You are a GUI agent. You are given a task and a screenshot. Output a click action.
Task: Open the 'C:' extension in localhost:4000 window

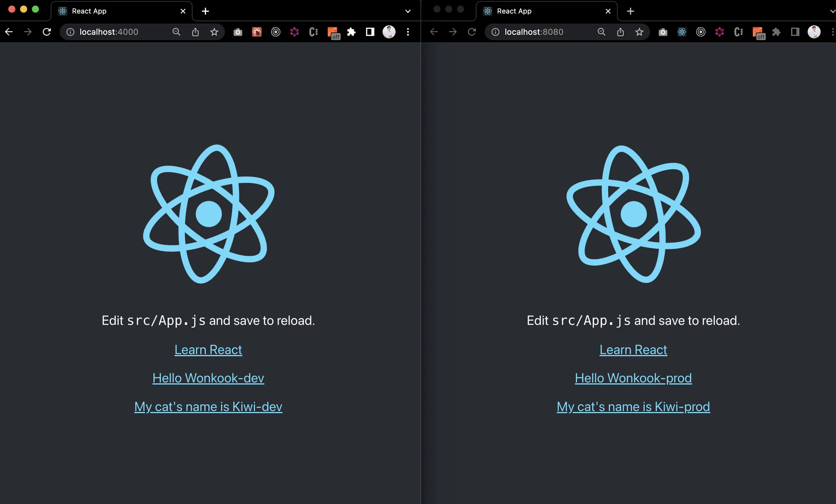point(313,32)
